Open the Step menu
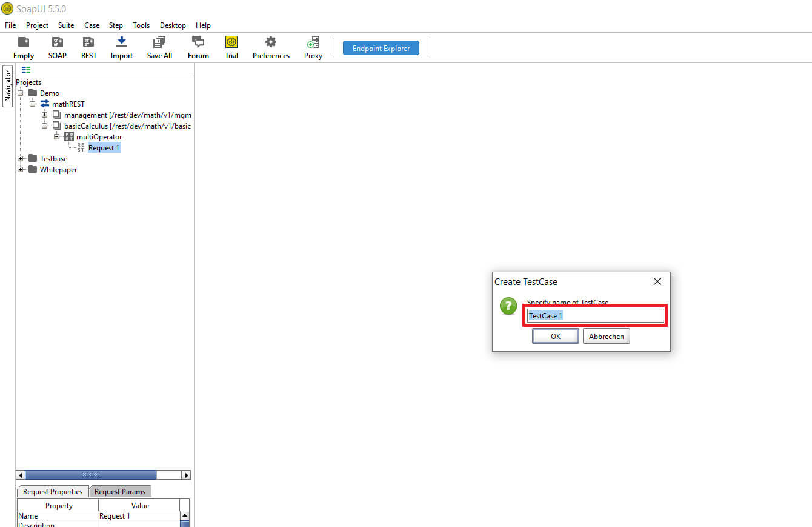 pos(116,25)
